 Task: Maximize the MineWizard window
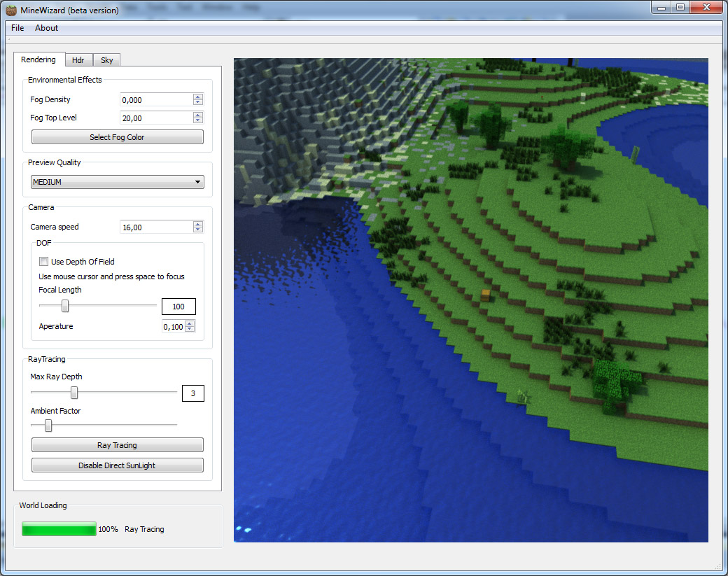680,8
